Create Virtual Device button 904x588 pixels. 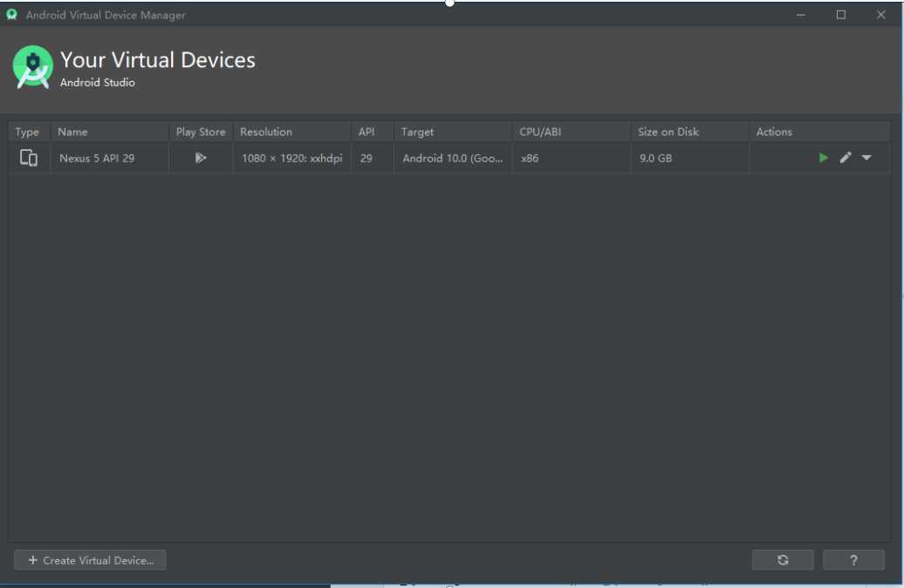(91, 560)
